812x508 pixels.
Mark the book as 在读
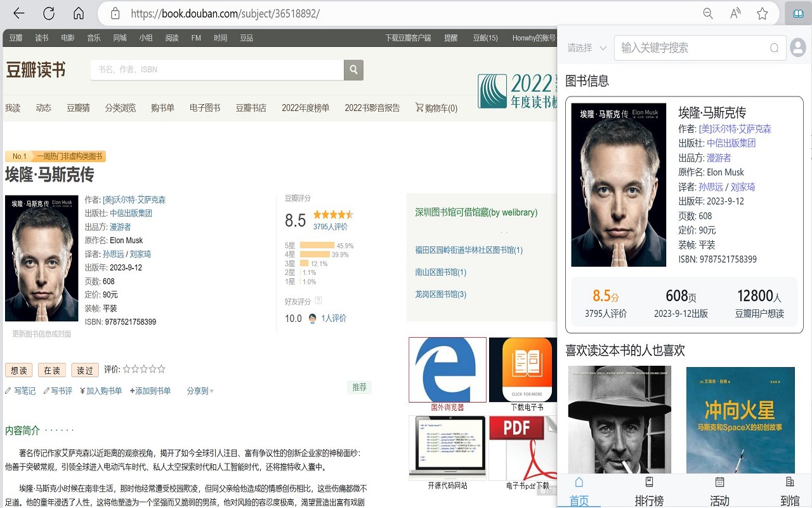point(52,370)
